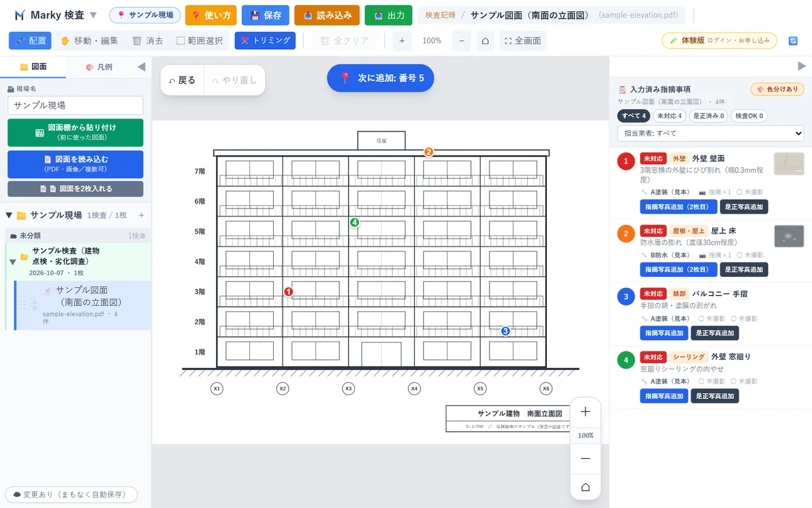This screenshot has width=812, height=508.
Task: Open the crack photo thumbnail for issue 1
Action: pyautogui.click(x=789, y=164)
